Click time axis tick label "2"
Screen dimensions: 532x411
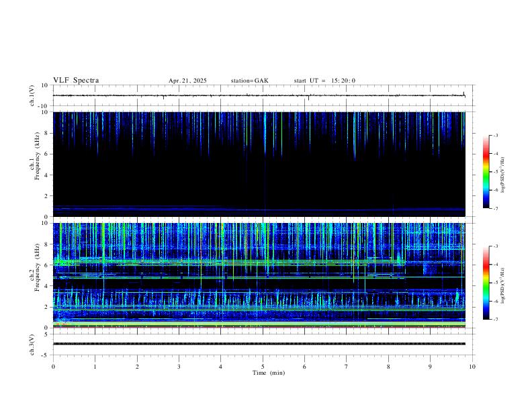(137, 367)
